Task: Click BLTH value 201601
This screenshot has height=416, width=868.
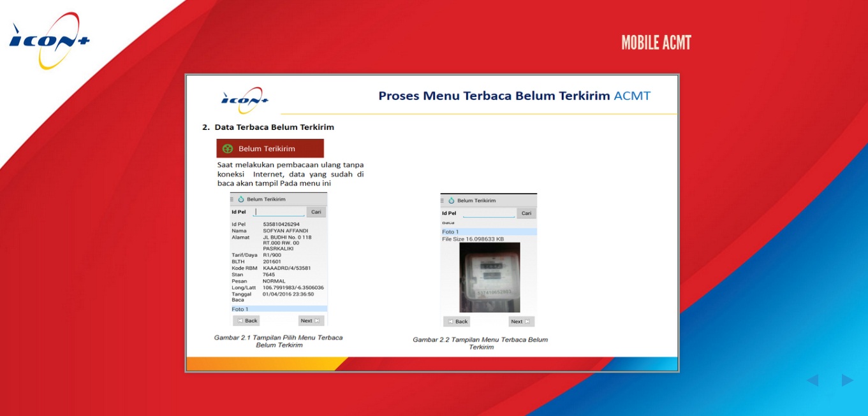Action: point(271,261)
